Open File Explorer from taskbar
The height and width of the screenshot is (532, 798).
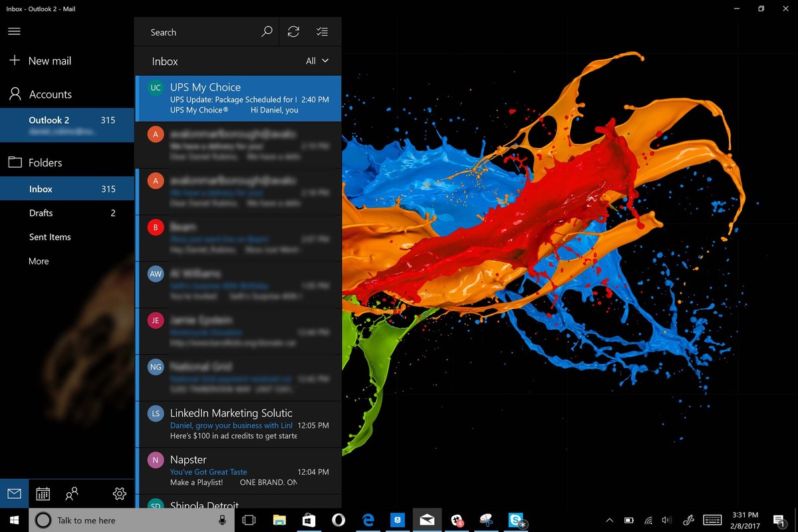(279, 520)
